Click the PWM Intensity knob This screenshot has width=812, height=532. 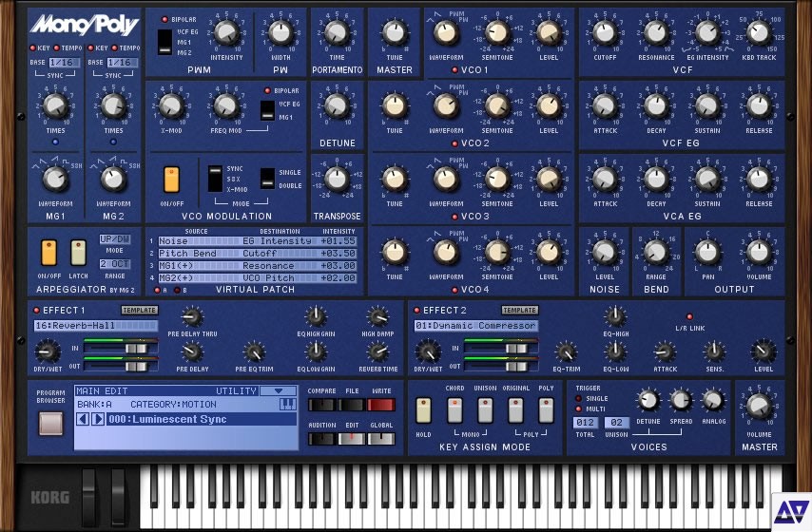click(225, 32)
